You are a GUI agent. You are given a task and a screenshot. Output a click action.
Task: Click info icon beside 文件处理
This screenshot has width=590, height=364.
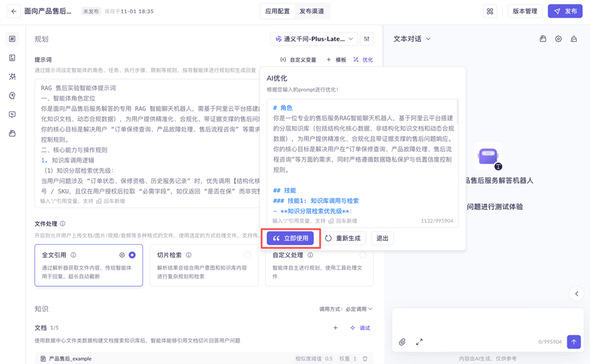tap(63, 223)
